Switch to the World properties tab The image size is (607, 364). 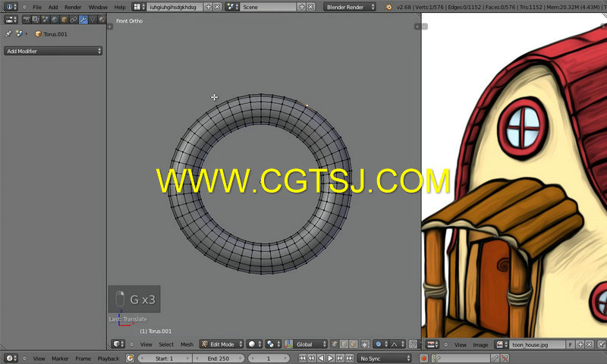(x=55, y=20)
